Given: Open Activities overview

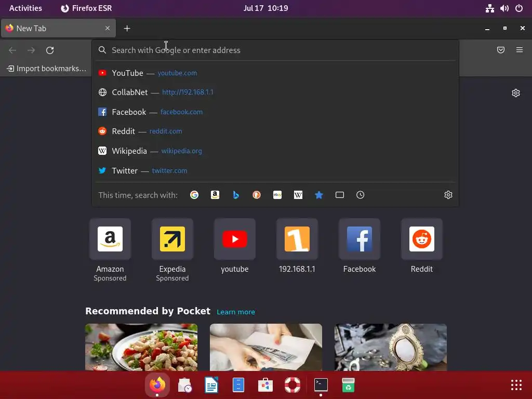Looking at the screenshot, I should (x=25, y=8).
